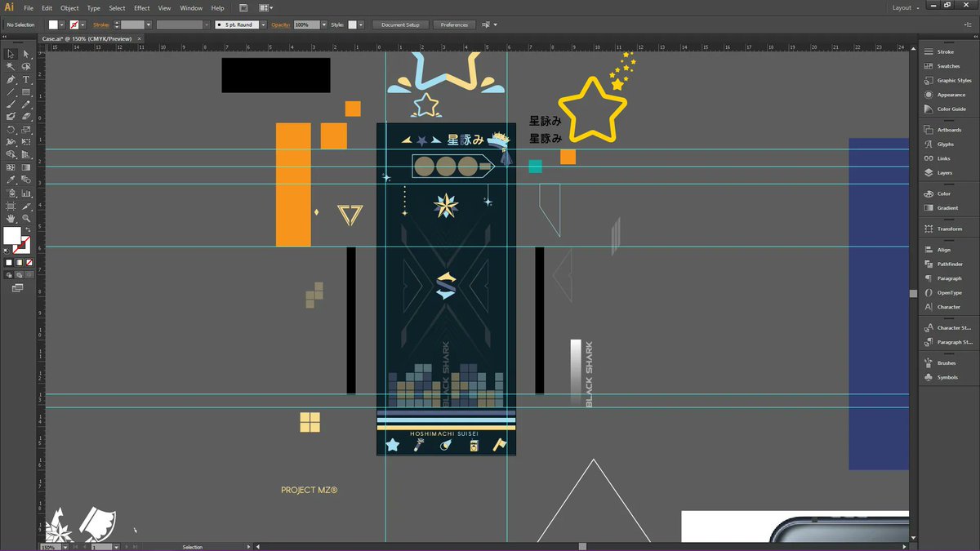Open the Layers panel
The height and width of the screenshot is (551, 980).
[945, 173]
